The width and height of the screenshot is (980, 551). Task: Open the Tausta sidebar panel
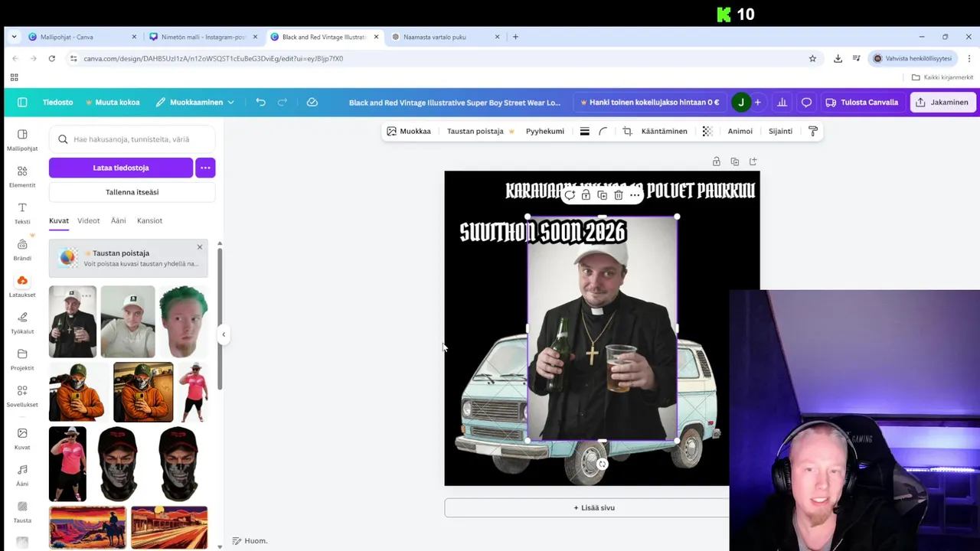point(22,513)
